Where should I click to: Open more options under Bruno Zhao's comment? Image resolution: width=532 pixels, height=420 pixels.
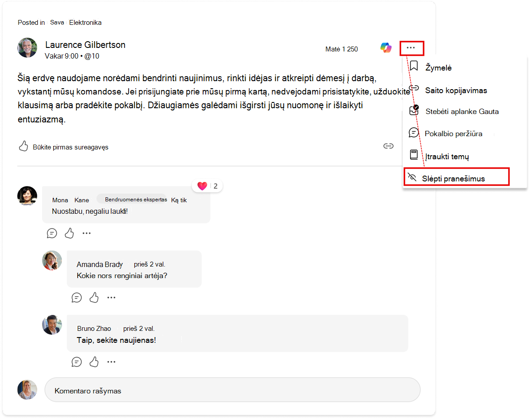pyautogui.click(x=111, y=362)
